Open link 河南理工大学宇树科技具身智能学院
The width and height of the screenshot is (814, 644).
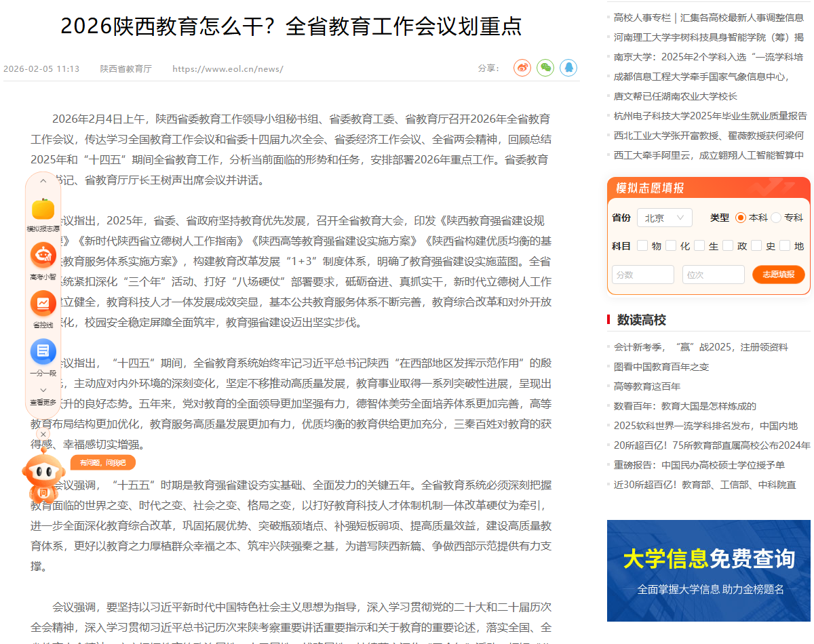tap(709, 37)
